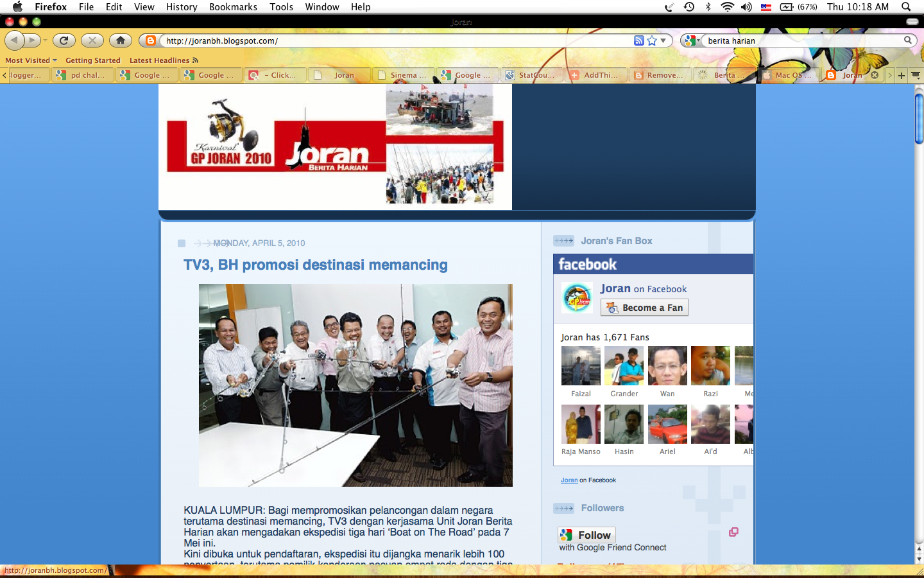Open the History menu
924x578 pixels.
[182, 6]
